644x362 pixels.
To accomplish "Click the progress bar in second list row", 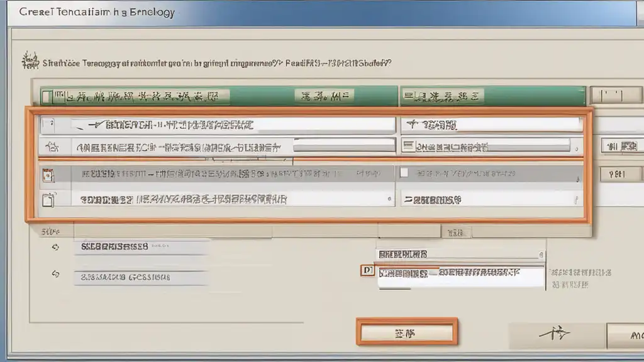I will click(344, 145).
